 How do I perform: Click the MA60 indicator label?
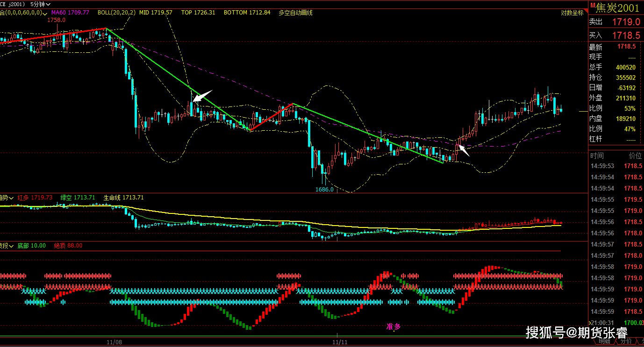tap(70, 13)
